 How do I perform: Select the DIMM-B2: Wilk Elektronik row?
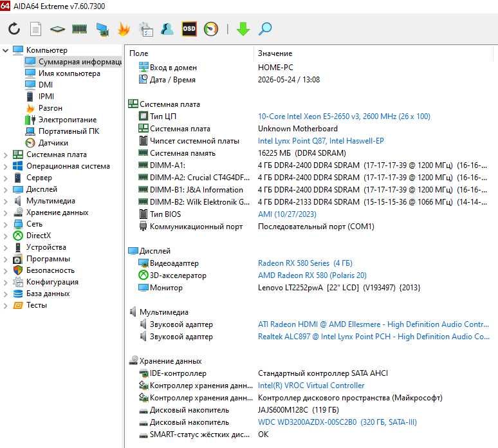click(313, 202)
